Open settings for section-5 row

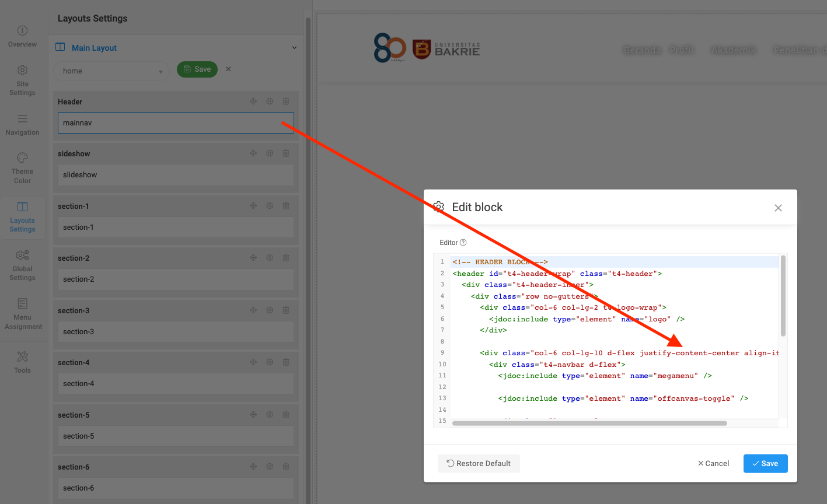tap(270, 415)
